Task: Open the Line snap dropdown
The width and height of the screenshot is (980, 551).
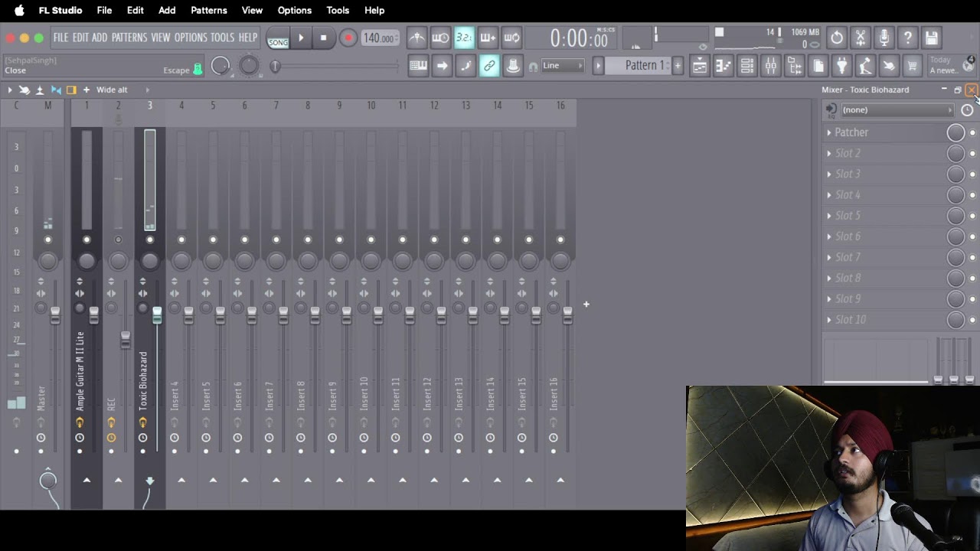Action: [563, 66]
